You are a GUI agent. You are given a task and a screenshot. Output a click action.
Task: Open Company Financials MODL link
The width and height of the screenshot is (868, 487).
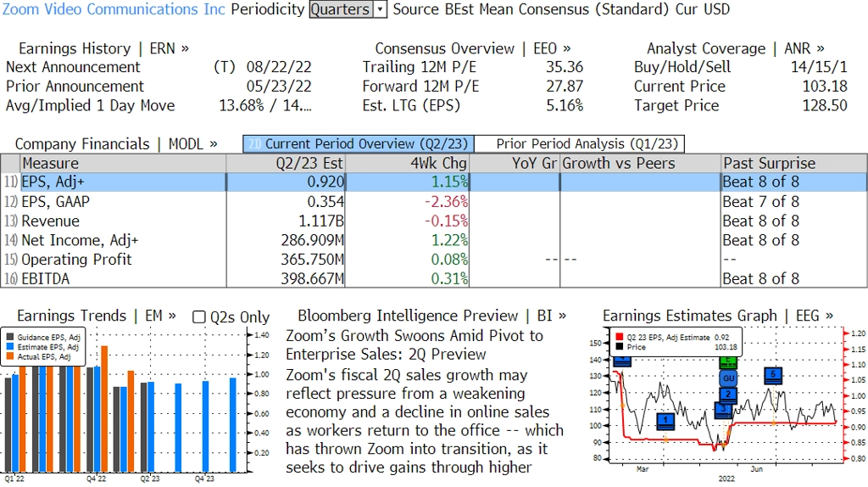coord(116,144)
